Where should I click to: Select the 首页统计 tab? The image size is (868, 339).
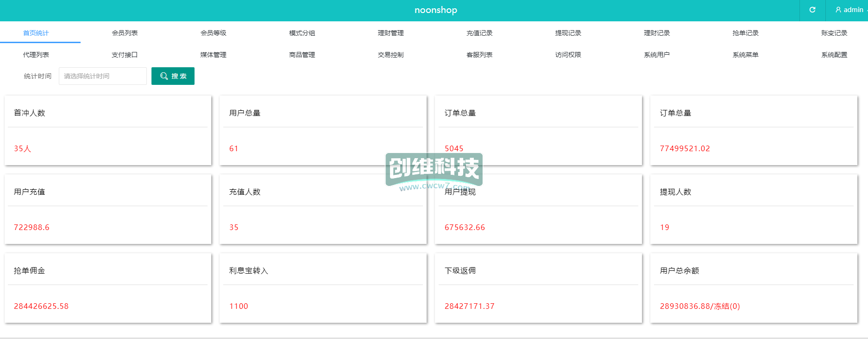click(36, 33)
